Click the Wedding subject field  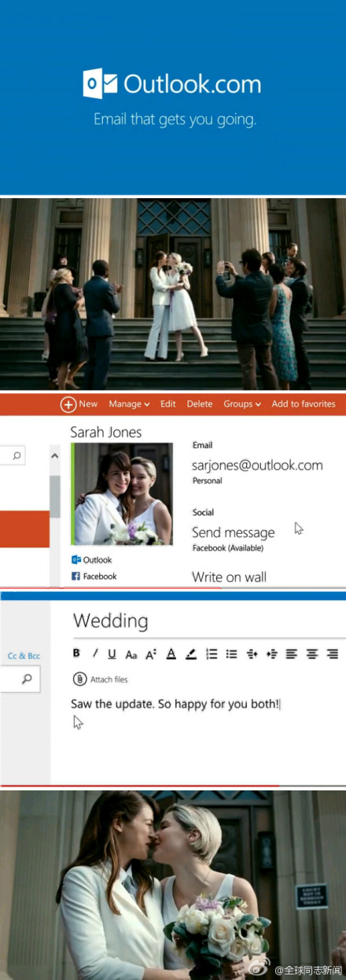click(x=110, y=621)
